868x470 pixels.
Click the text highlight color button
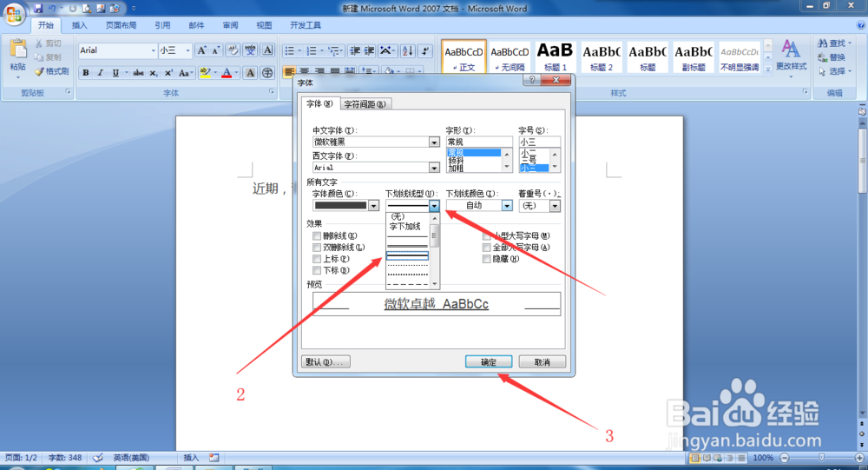205,73
